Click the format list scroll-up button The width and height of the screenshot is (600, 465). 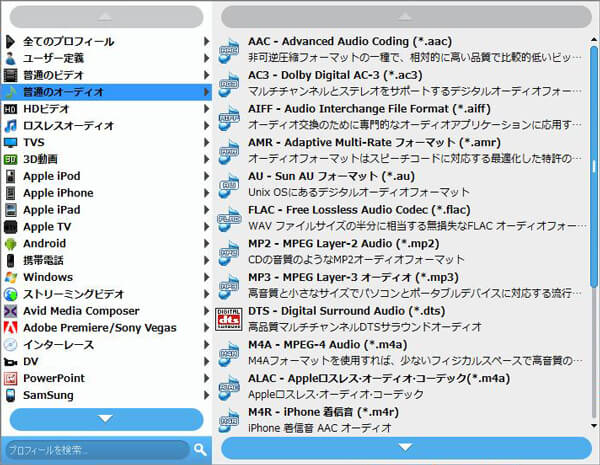(406, 17)
